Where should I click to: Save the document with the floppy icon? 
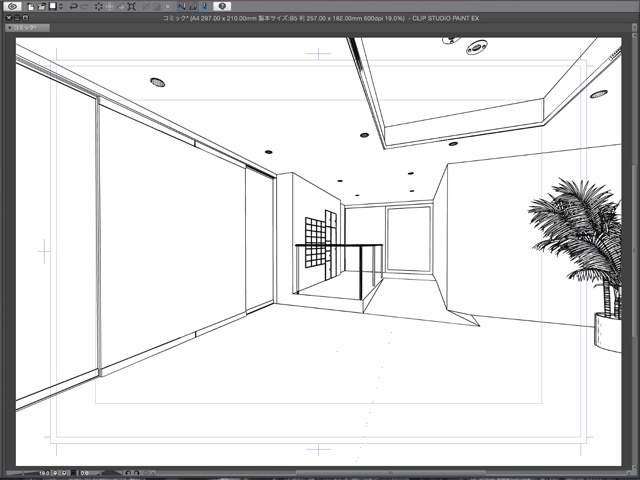click(x=53, y=7)
